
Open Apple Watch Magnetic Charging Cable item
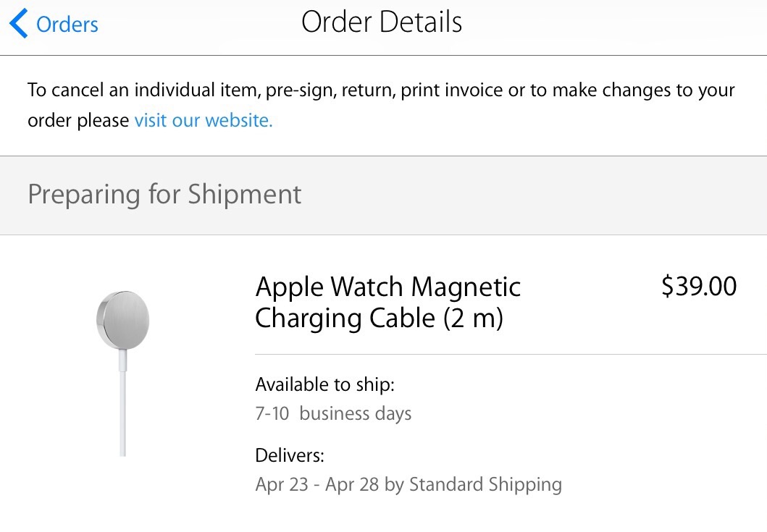pos(388,302)
